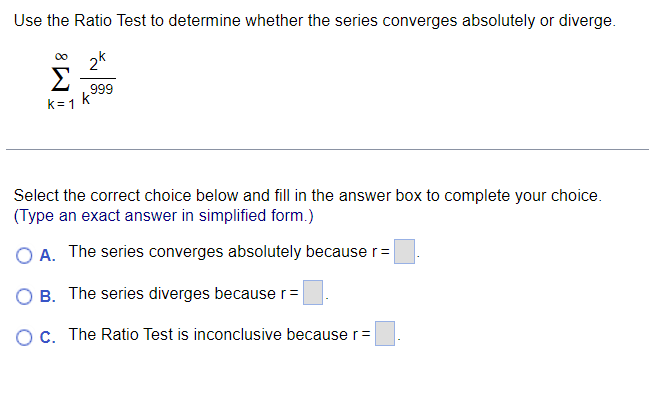Click the sigma summation symbol
Image resolution: width=649 pixels, height=396 pixels.
[60, 79]
